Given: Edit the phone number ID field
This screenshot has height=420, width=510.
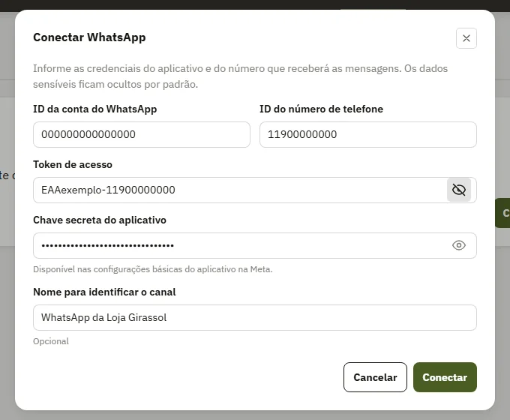Looking at the screenshot, I should click(x=367, y=135).
